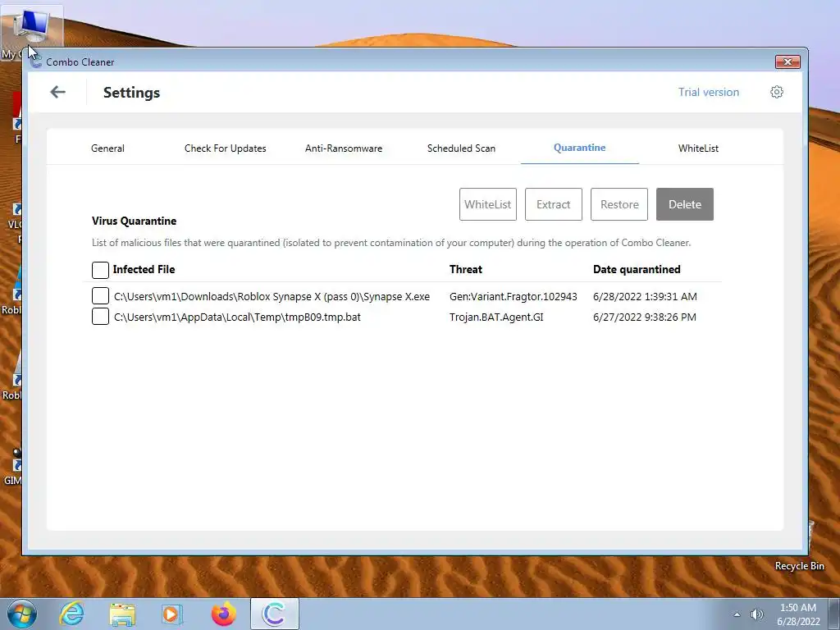Click the Date quarantined column header
Image resolution: width=840 pixels, height=630 pixels.
tap(637, 269)
